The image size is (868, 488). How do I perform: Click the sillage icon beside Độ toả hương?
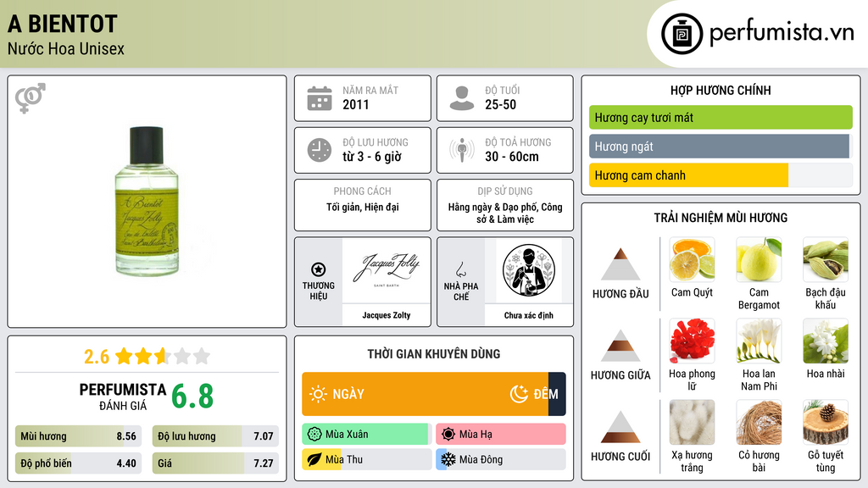(x=462, y=150)
